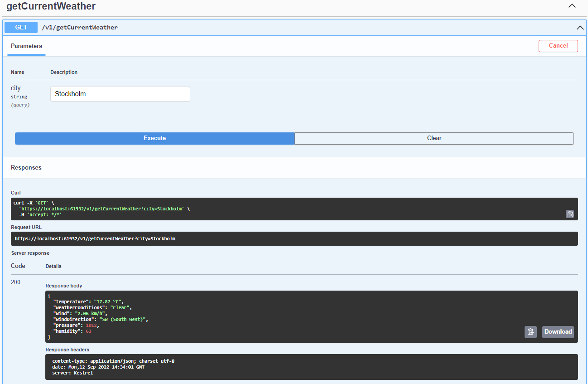Select the Responses section heading

[26, 167]
